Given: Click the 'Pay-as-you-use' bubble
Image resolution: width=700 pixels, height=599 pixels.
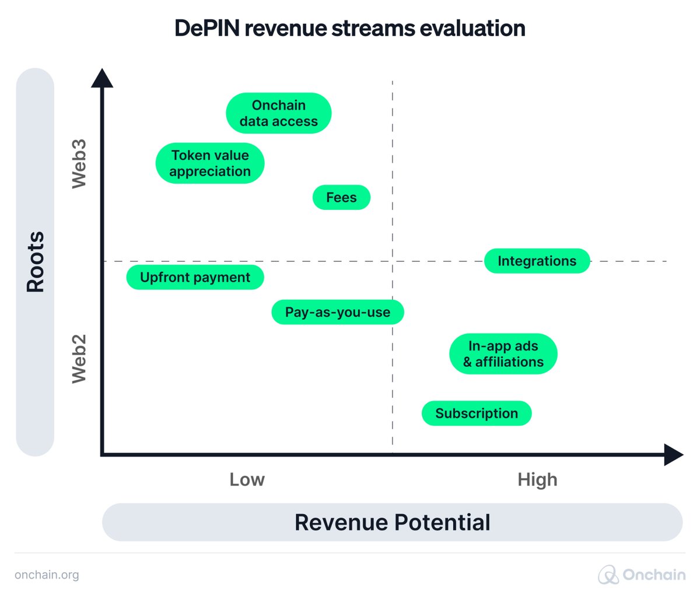Looking at the screenshot, I should click(337, 312).
